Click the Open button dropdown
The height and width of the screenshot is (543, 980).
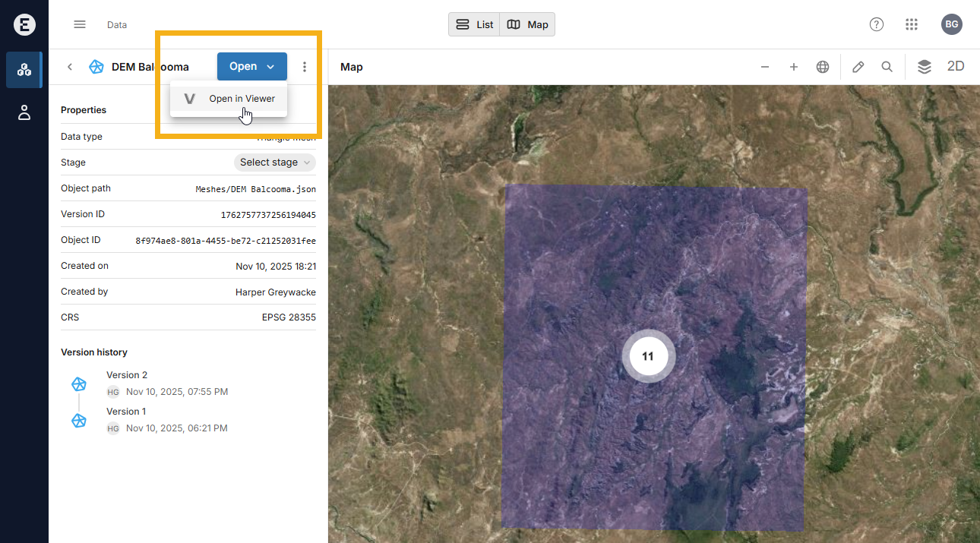[x=251, y=67]
